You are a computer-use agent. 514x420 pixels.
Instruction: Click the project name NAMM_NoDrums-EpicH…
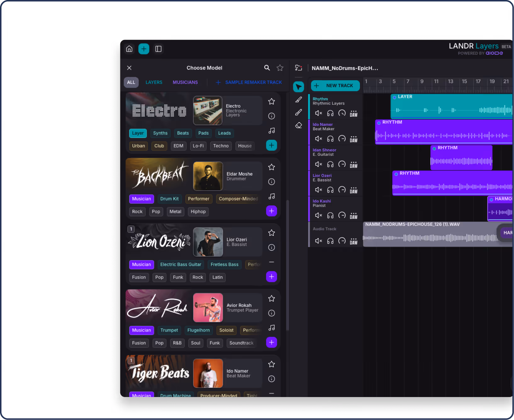click(345, 68)
